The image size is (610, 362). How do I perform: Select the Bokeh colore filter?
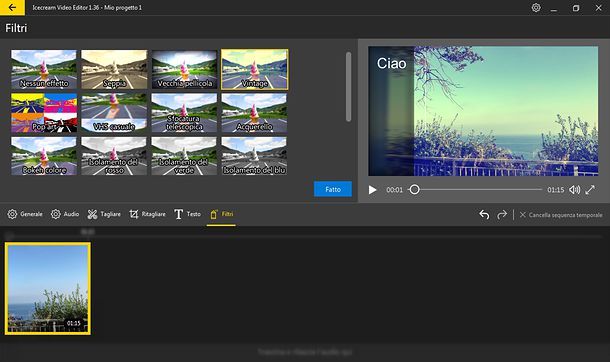tap(44, 156)
